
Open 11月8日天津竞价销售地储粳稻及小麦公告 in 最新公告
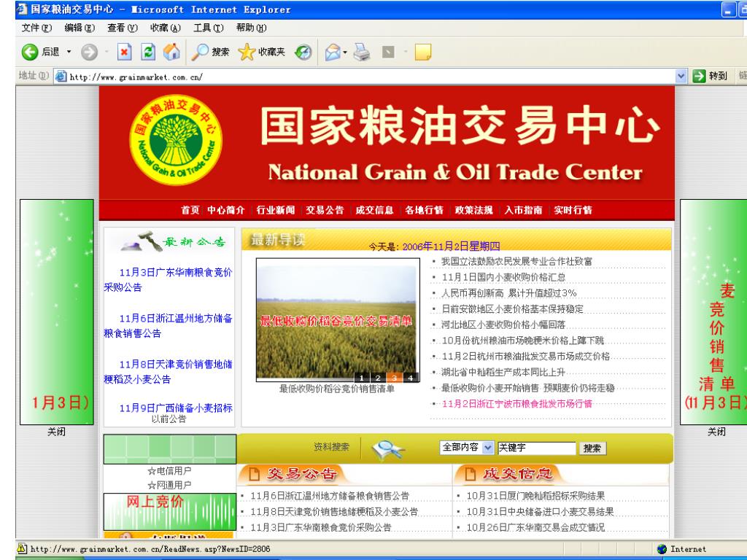click(x=169, y=371)
